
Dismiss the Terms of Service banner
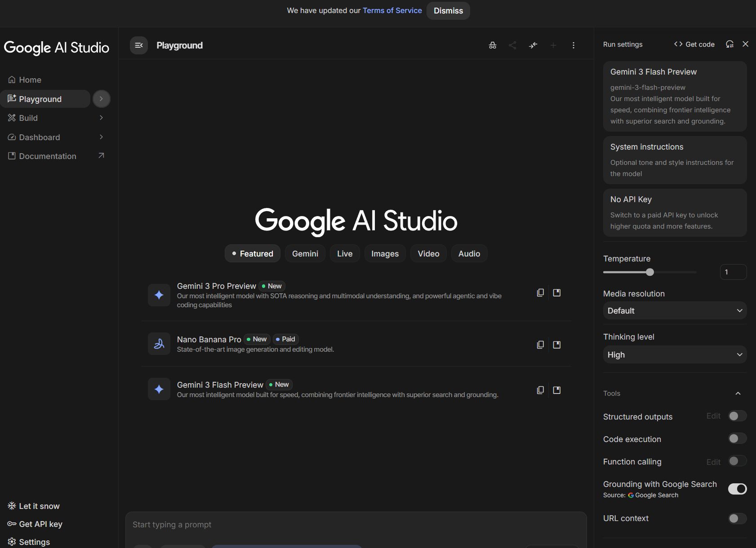click(x=448, y=10)
